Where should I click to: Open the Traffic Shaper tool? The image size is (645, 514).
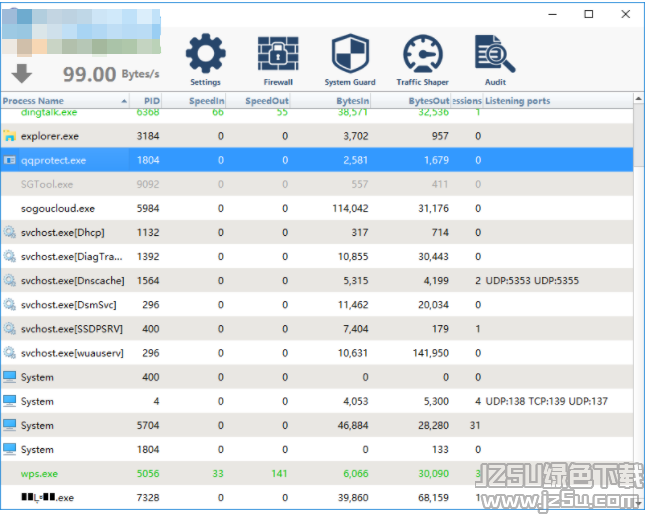422,54
